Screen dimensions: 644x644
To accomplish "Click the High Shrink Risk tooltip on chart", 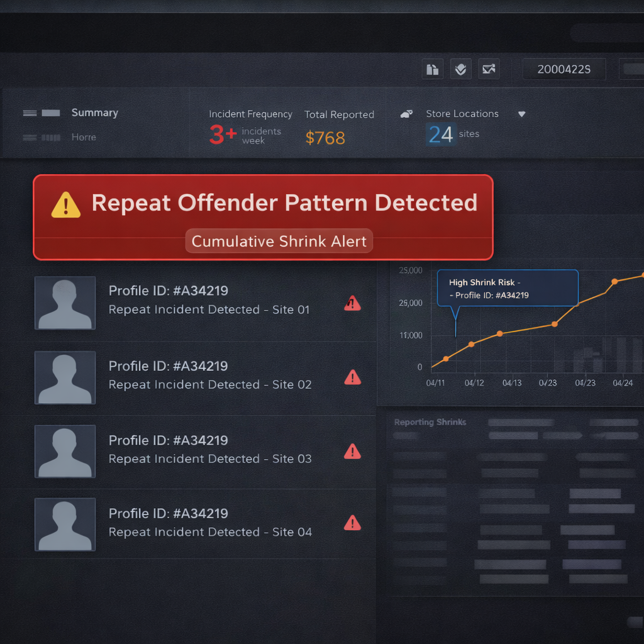I will [x=507, y=289].
